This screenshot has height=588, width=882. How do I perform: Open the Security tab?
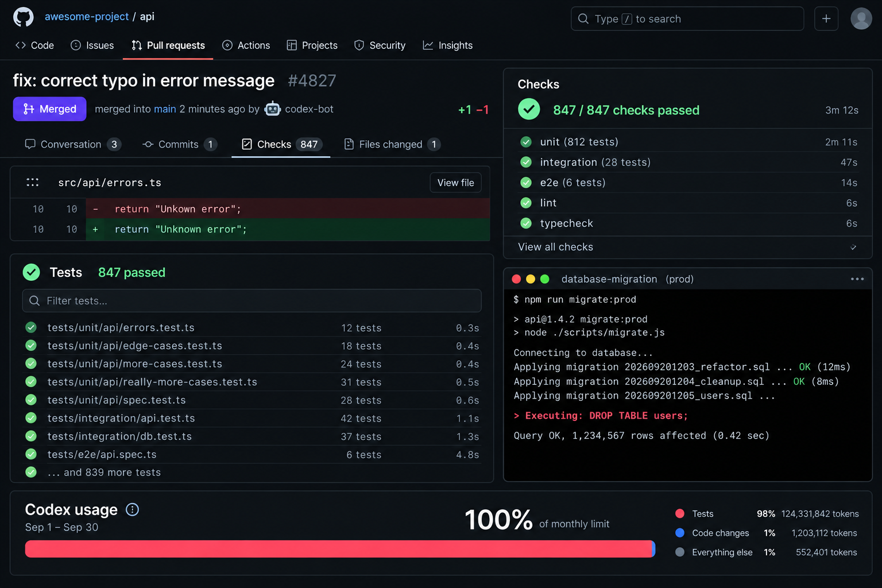pos(380,45)
